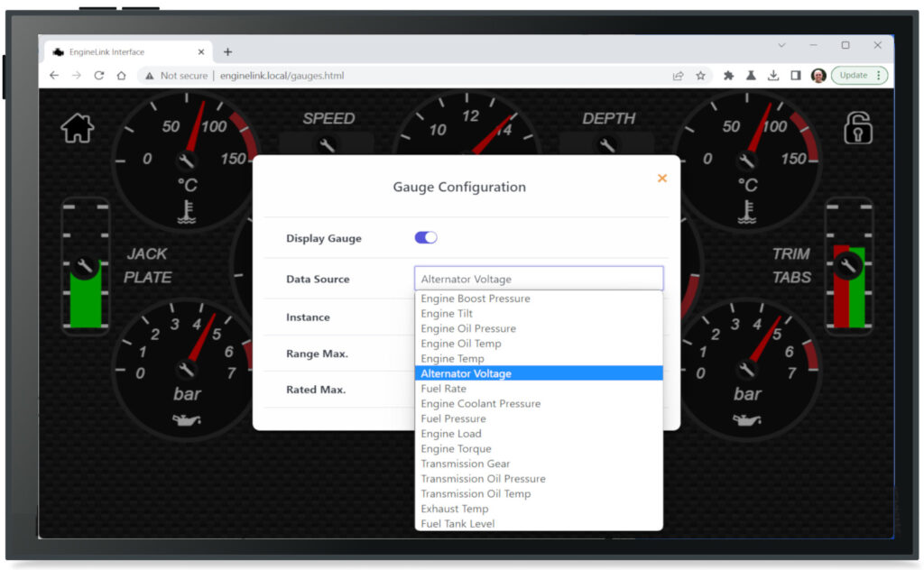
Task: Close the Gauge Configuration dialog
Action: [662, 178]
